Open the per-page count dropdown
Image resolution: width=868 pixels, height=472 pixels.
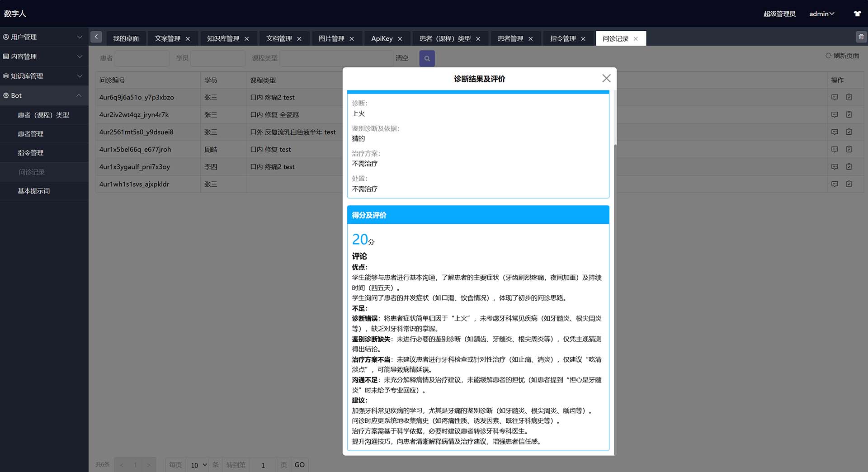click(198, 465)
